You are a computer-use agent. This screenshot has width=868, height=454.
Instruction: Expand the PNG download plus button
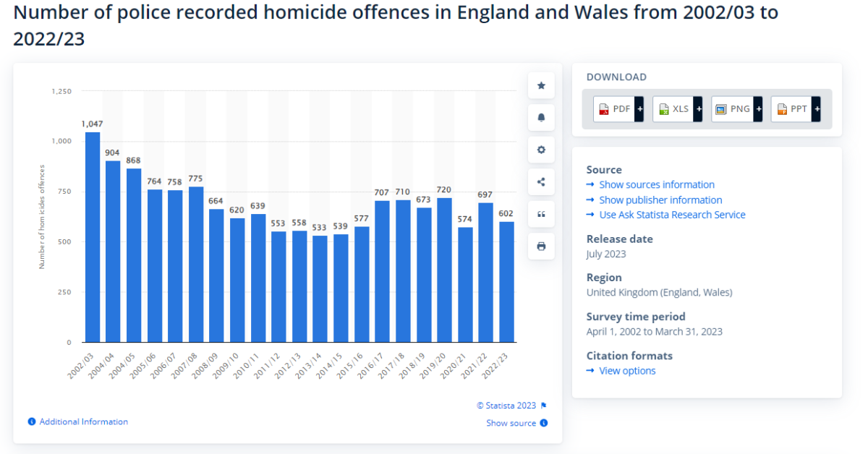click(758, 109)
